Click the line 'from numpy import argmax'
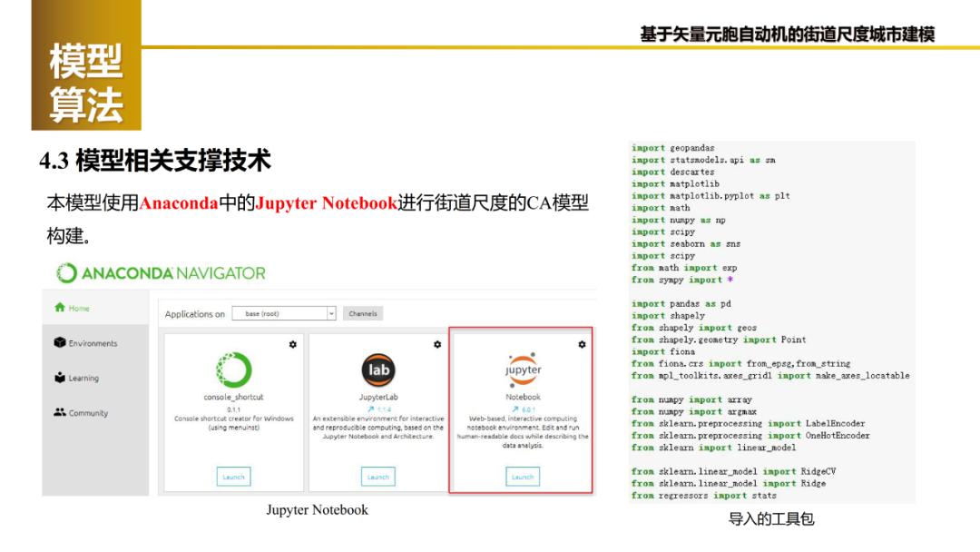The width and height of the screenshot is (980, 552). [694, 411]
